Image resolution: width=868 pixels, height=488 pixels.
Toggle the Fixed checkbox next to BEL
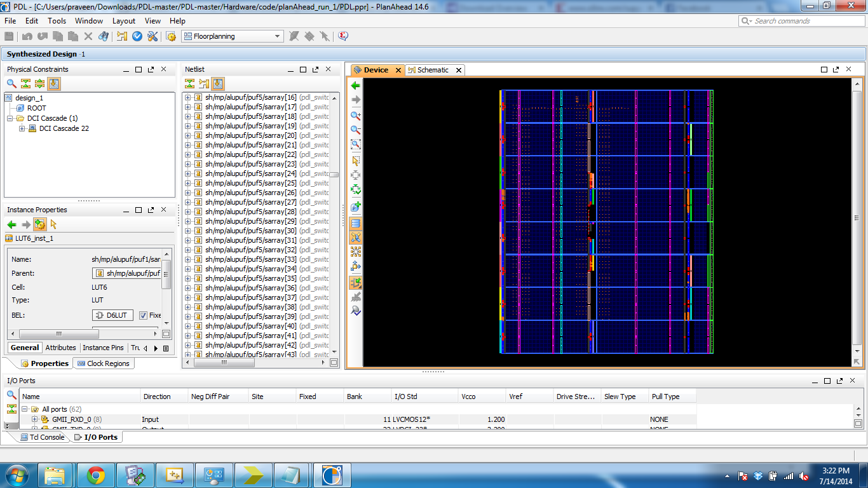pos(143,315)
